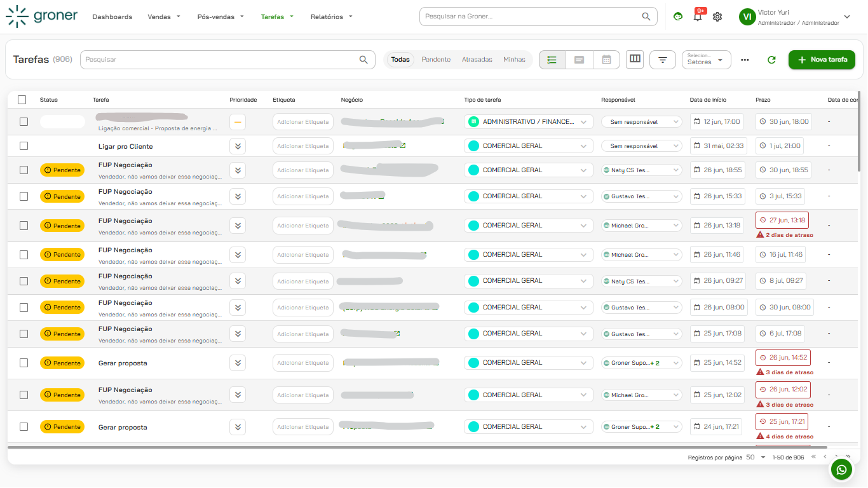
Task: Check the box for Gerar proposta due 25 jun, 17:21
Action: pos(24,427)
